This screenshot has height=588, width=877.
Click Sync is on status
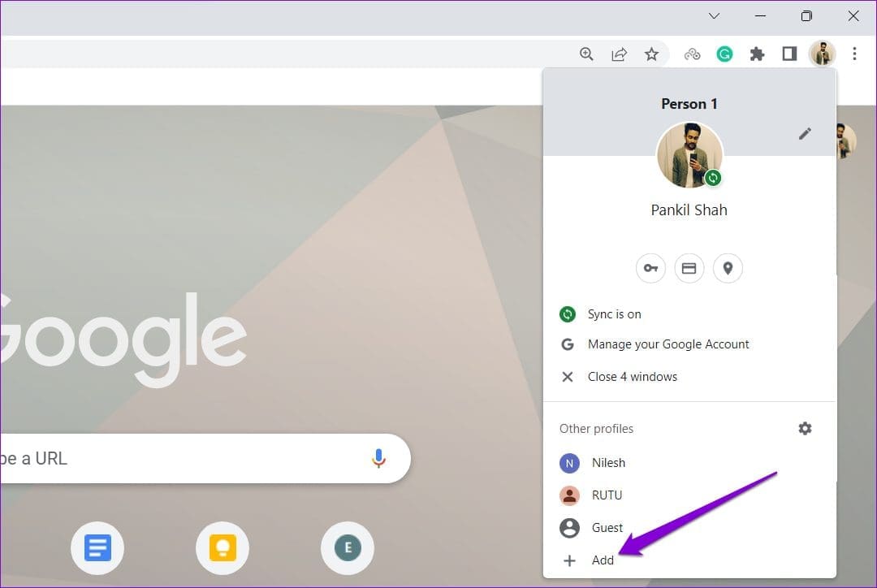coord(614,314)
